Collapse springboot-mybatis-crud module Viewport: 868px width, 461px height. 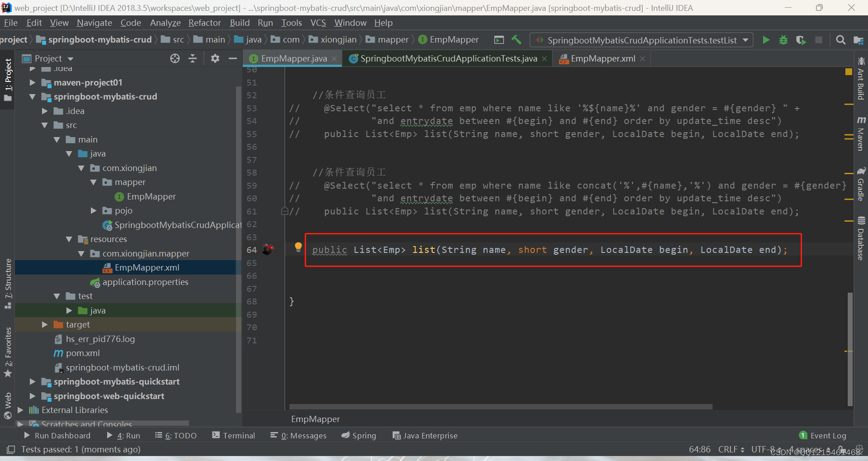(32, 96)
